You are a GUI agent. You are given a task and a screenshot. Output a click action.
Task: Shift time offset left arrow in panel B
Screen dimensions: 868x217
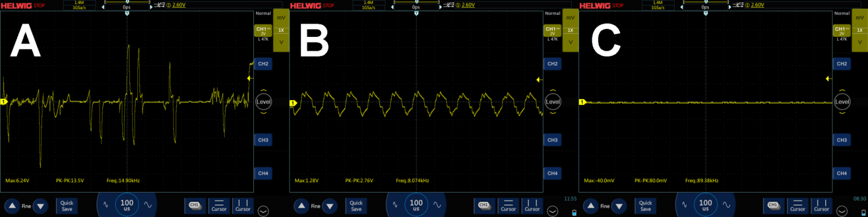click(x=392, y=7)
